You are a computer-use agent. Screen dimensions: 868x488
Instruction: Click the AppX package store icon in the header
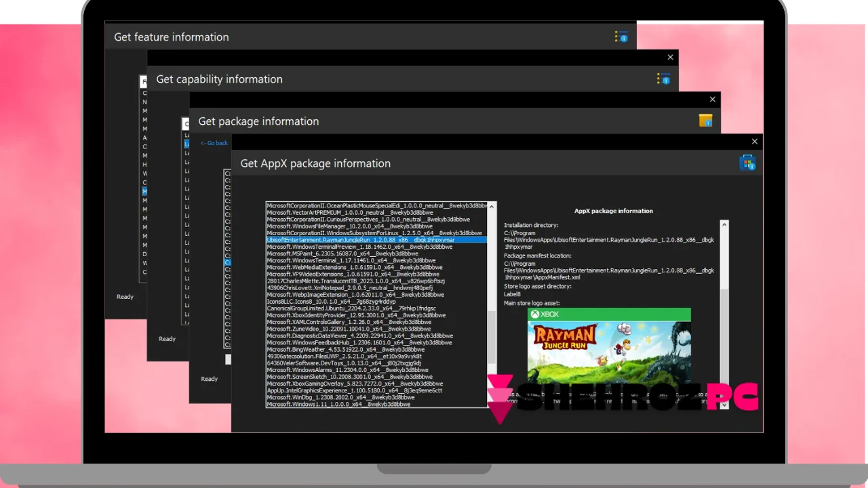747,163
